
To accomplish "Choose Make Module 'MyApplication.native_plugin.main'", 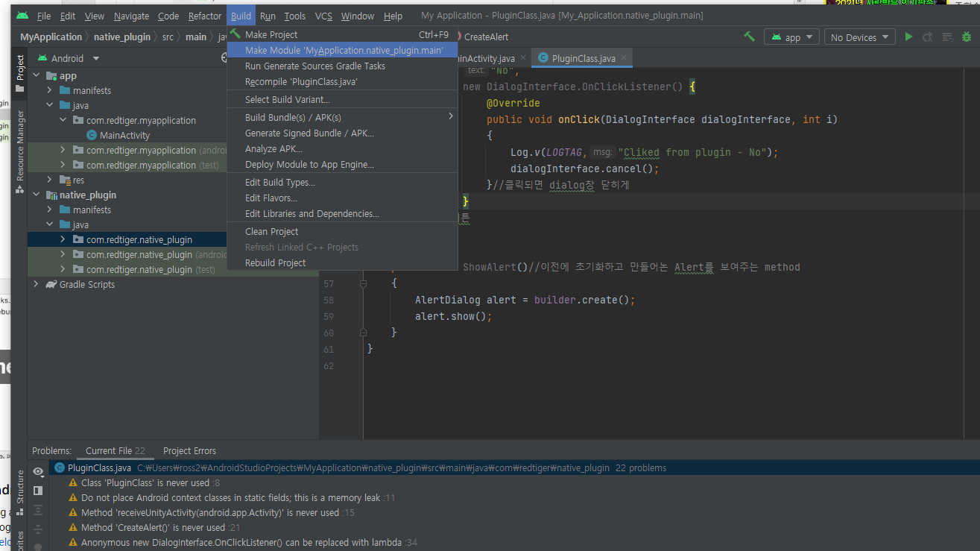I will (x=342, y=50).
